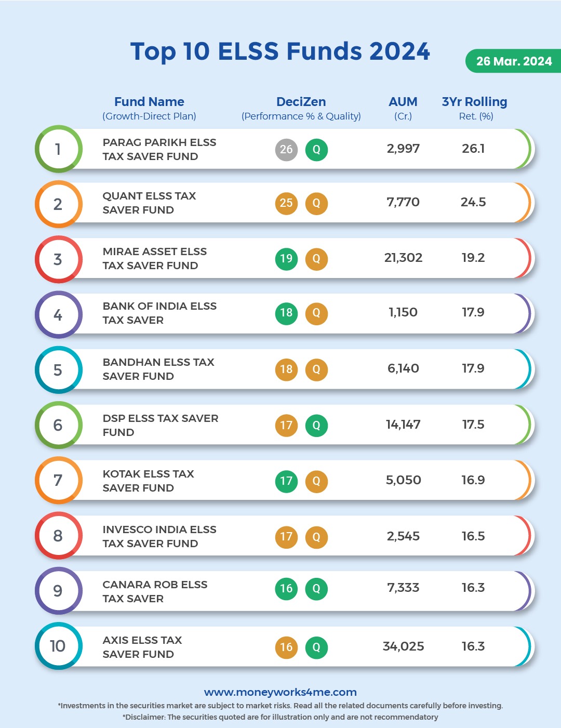This screenshot has height=728, width=561.
Task: Click the DeciZen column header
Action: (x=301, y=102)
